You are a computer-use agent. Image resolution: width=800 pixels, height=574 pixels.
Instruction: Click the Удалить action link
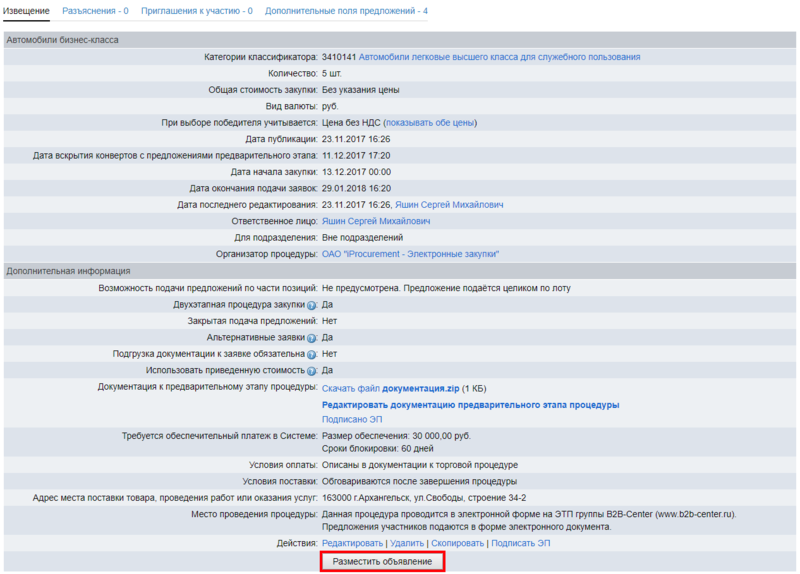pyautogui.click(x=407, y=544)
